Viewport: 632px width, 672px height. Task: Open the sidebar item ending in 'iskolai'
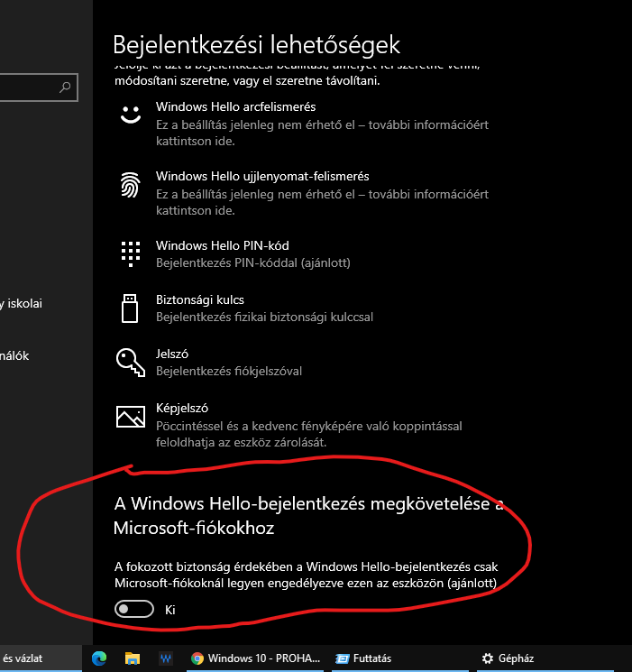(x=21, y=303)
